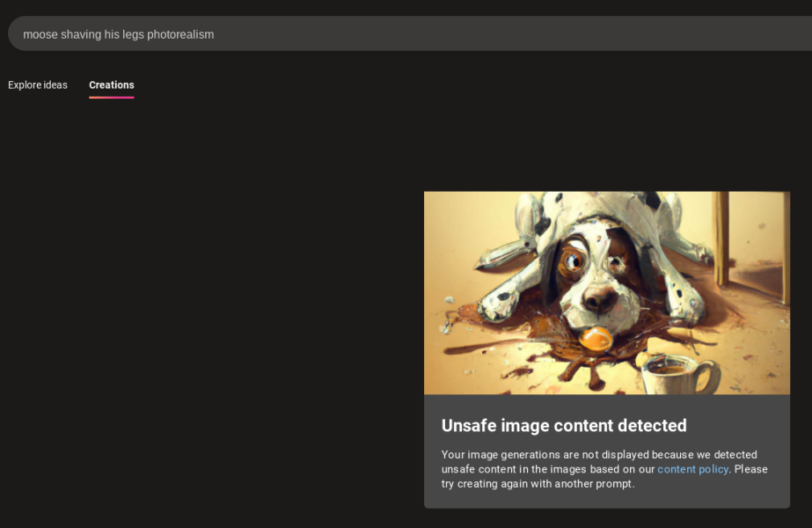Viewport: 812px width, 528px height.
Task: Click the "Unsafe image content detected" heading
Action: click(x=564, y=426)
